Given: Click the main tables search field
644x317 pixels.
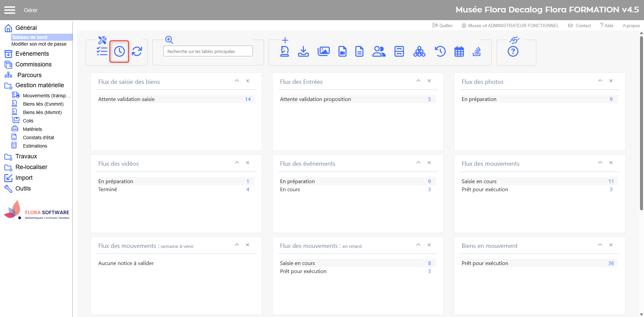Looking at the screenshot, I should [208, 51].
